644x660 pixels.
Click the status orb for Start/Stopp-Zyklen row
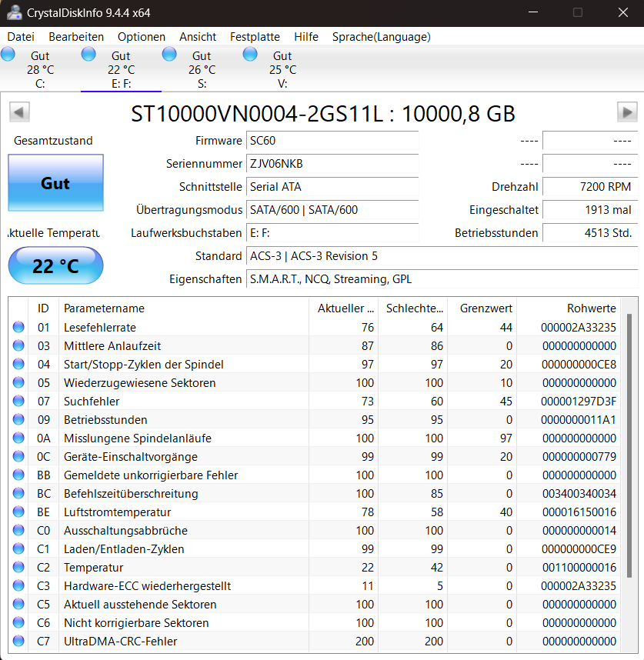pyautogui.click(x=18, y=364)
